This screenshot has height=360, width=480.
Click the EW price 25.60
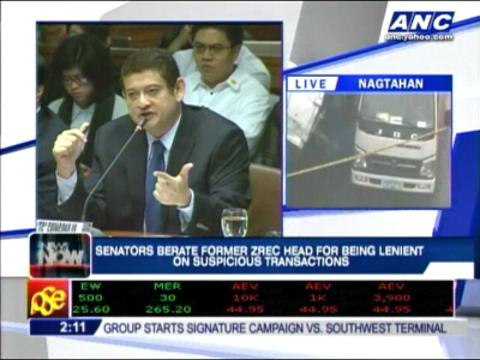pos(91,310)
